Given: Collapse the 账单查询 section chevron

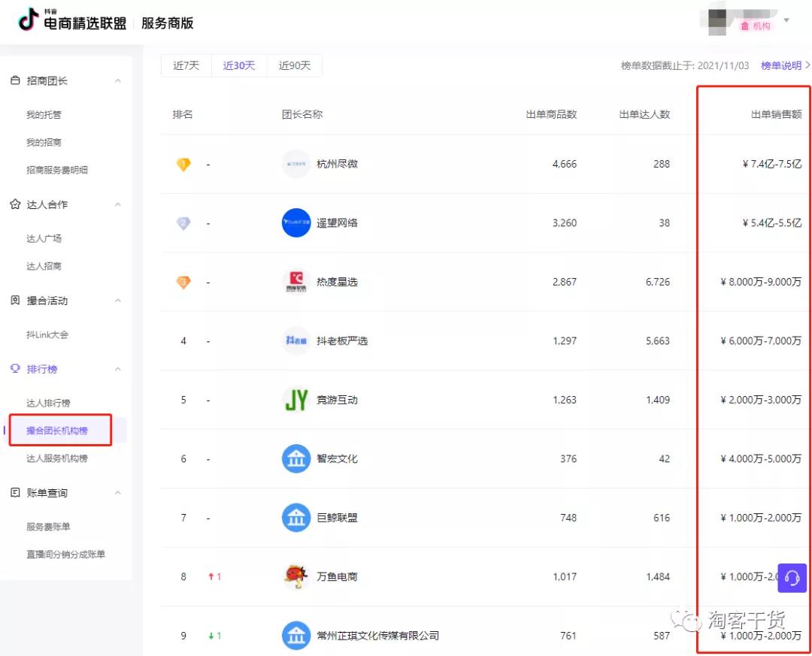Looking at the screenshot, I should pyautogui.click(x=118, y=492).
